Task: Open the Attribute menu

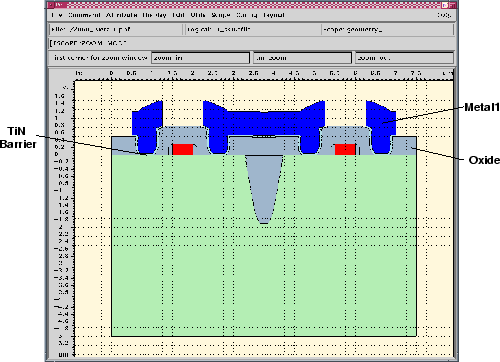Action: [x=122, y=15]
